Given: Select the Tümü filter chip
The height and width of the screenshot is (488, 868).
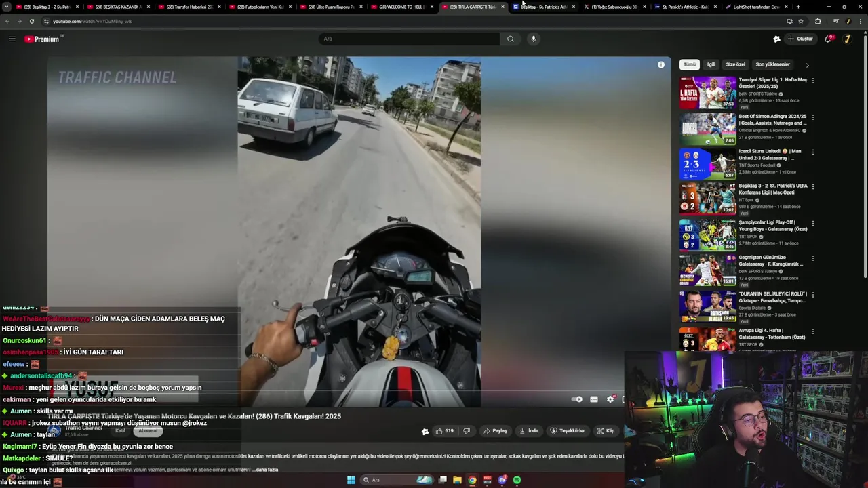Looking at the screenshot, I should pyautogui.click(x=690, y=64).
